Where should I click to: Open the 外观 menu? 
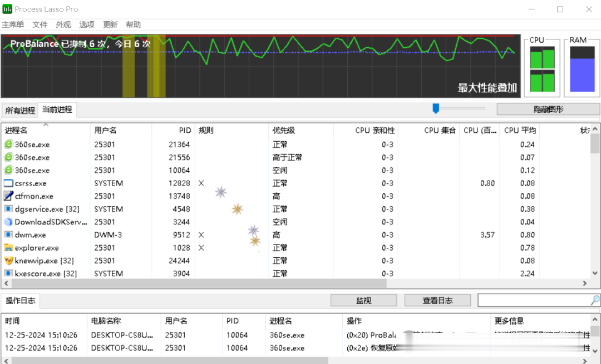[x=63, y=24]
